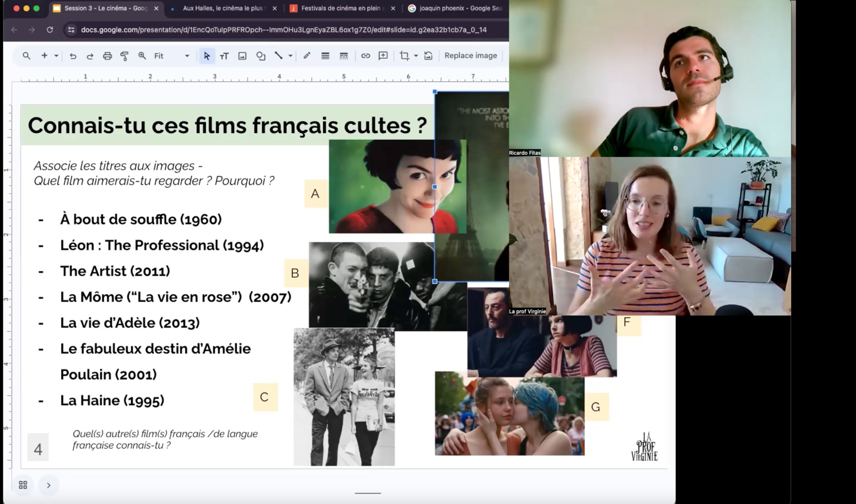Open the Fit zoom level dropdown

pyautogui.click(x=172, y=56)
